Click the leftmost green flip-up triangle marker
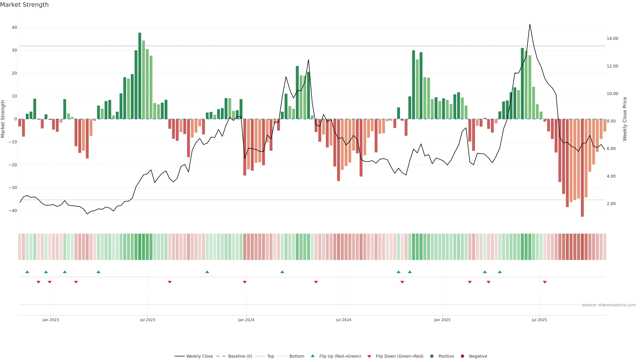Image resolution: width=644 pixels, height=362 pixels. tap(27, 272)
